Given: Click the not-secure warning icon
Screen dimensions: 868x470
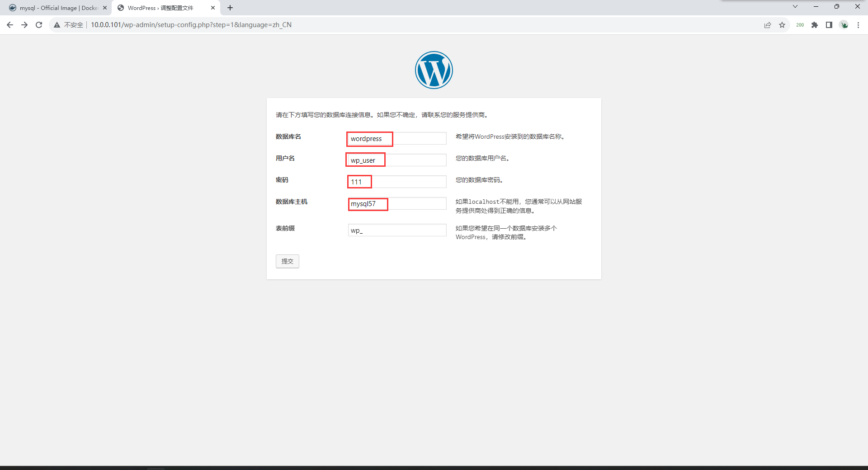Looking at the screenshot, I should point(57,25).
